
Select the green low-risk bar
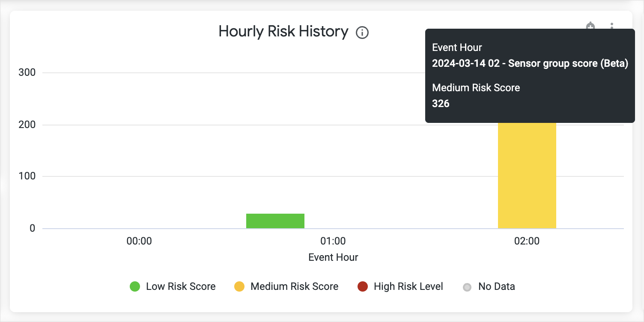tap(275, 221)
